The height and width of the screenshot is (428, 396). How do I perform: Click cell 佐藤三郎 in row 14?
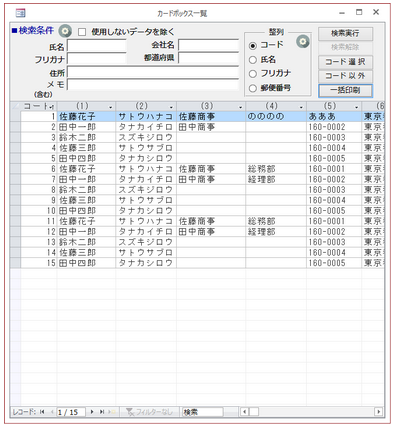click(86, 252)
